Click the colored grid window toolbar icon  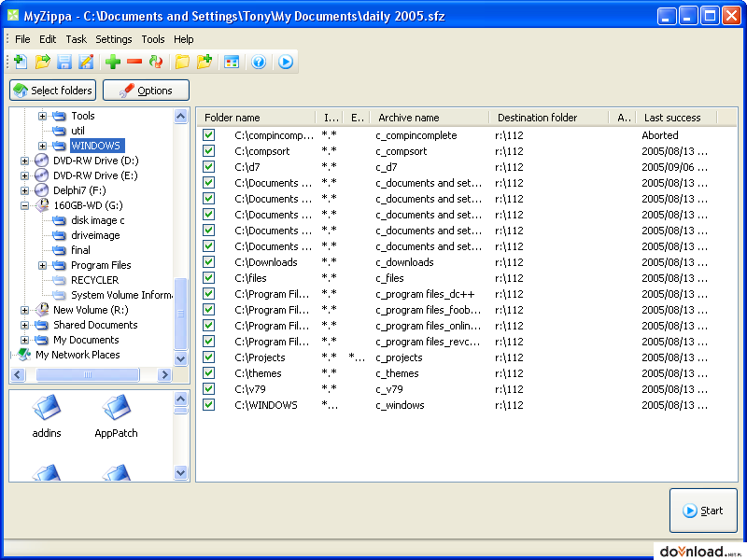(232, 62)
